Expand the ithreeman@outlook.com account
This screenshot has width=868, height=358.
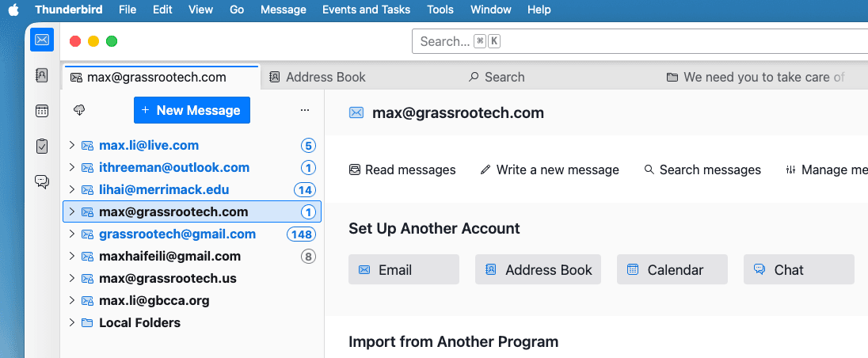[x=71, y=167]
